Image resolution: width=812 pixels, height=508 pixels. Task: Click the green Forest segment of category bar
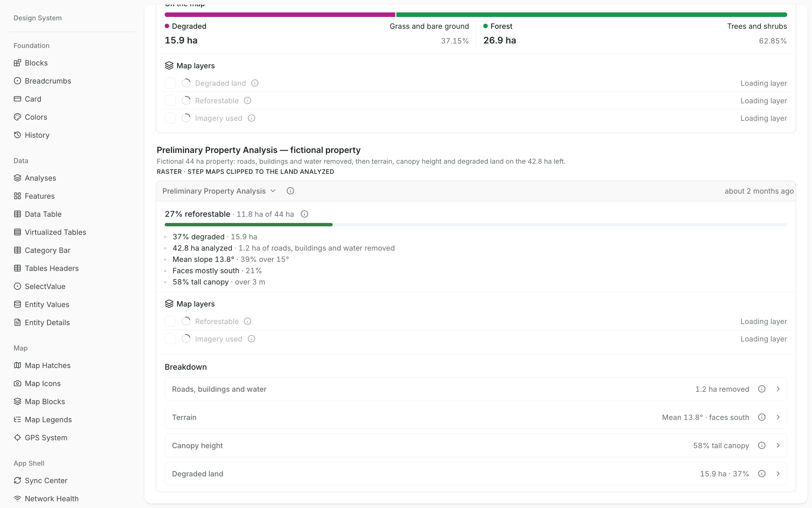[x=592, y=15]
